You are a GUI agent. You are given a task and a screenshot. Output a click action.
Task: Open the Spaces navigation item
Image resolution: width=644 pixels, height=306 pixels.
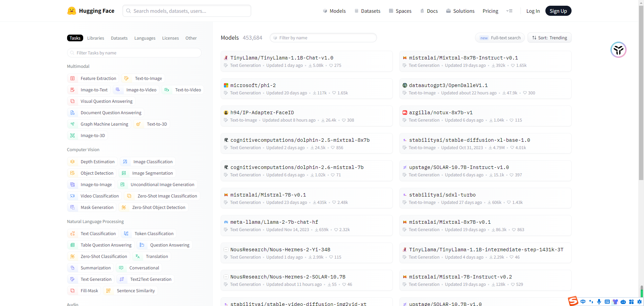tap(400, 11)
